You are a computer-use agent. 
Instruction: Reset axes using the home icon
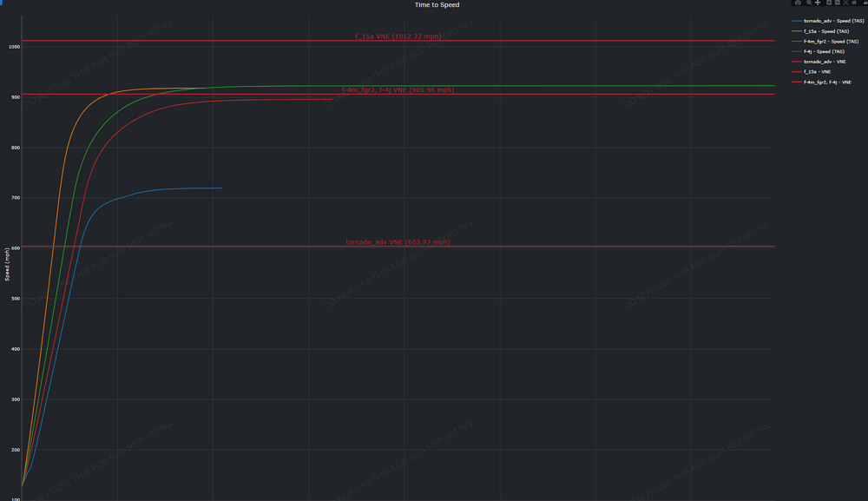click(x=855, y=3)
